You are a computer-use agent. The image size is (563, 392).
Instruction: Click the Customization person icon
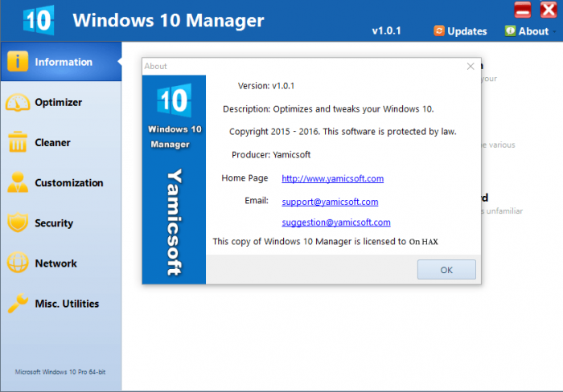click(x=17, y=182)
